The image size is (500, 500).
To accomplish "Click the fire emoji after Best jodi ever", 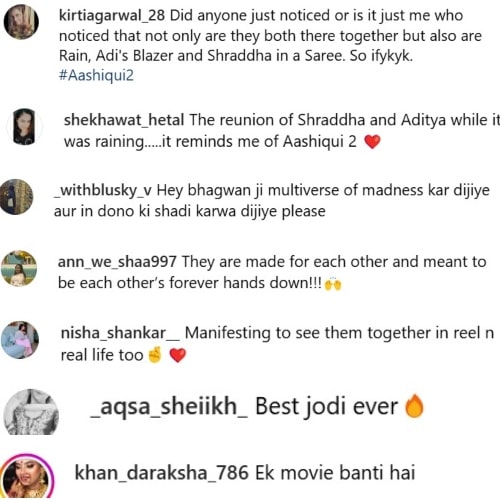I will click(414, 406).
